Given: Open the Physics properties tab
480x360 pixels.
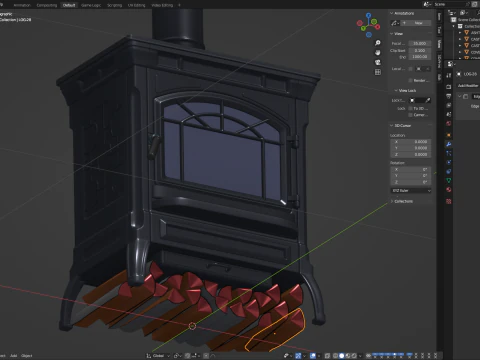Looking at the screenshot, I should click(x=449, y=162).
